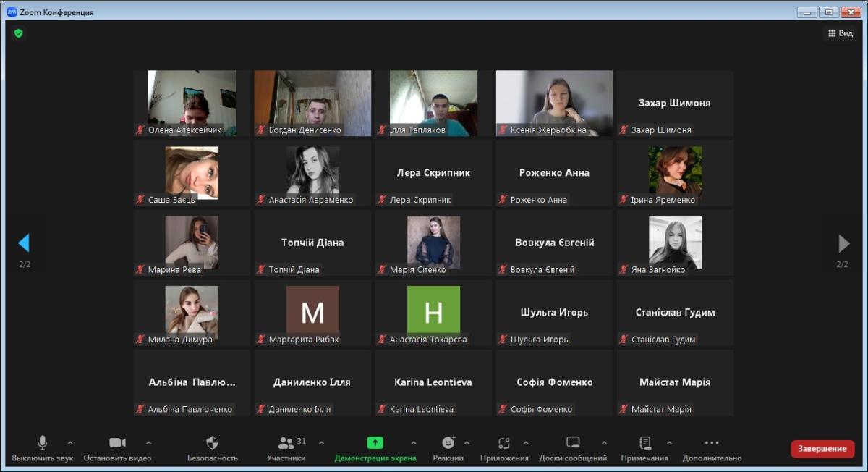Screen dimensions: 868x472
Task: Click the large Софія Фоменко tile name
Action: click(x=554, y=382)
